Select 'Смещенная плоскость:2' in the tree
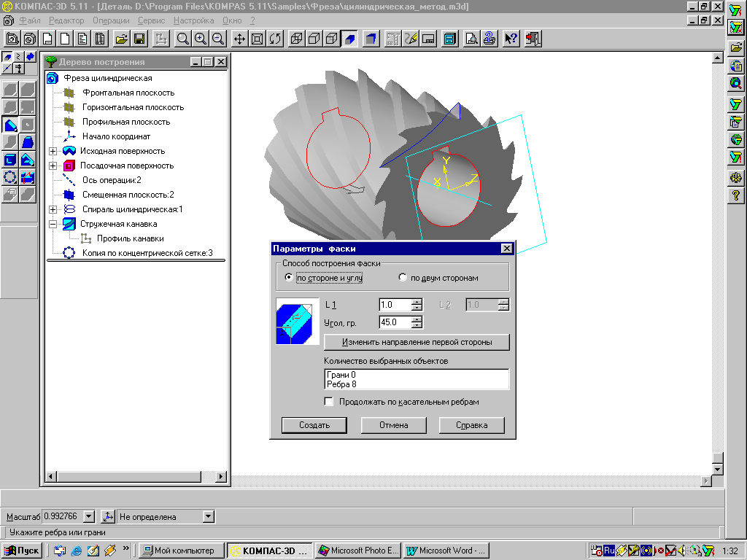The width and height of the screenshot is (747, 560). 128,195
